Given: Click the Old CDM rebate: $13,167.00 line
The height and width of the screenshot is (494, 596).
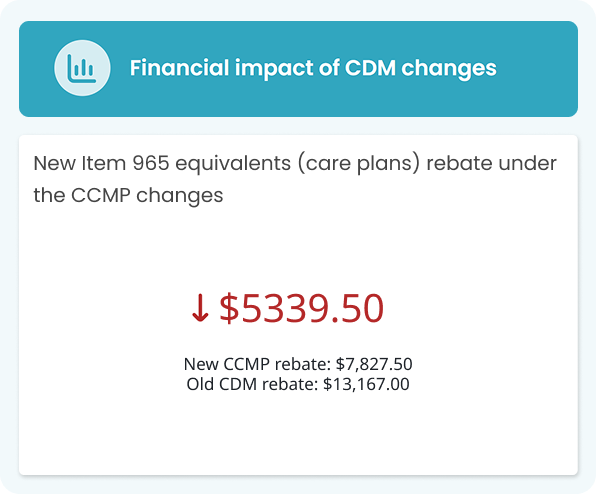Looking at the screenshot, I should [298, 384].
